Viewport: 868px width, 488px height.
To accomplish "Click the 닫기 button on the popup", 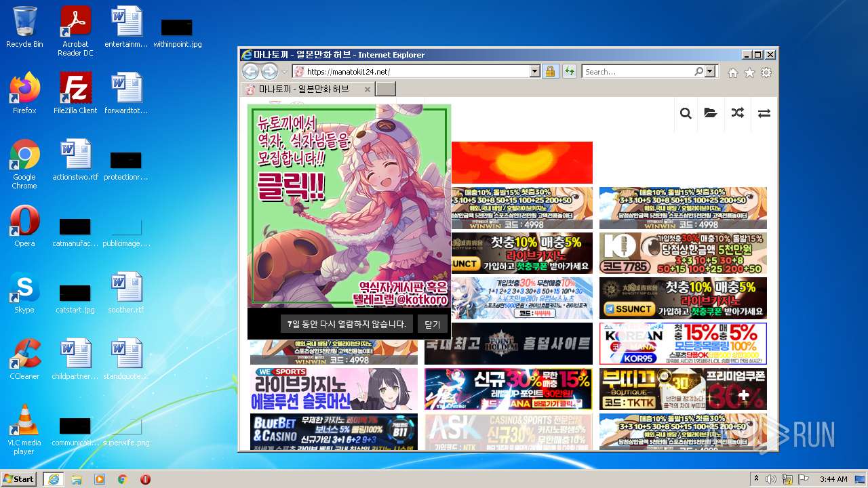I will pyautogui.click(x=433, y=324).
